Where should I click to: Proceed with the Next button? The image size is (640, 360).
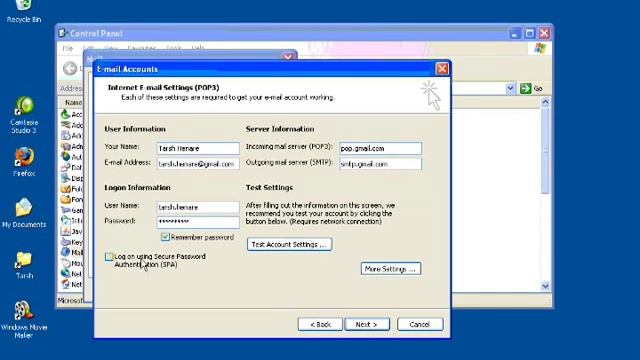[367, 324]
